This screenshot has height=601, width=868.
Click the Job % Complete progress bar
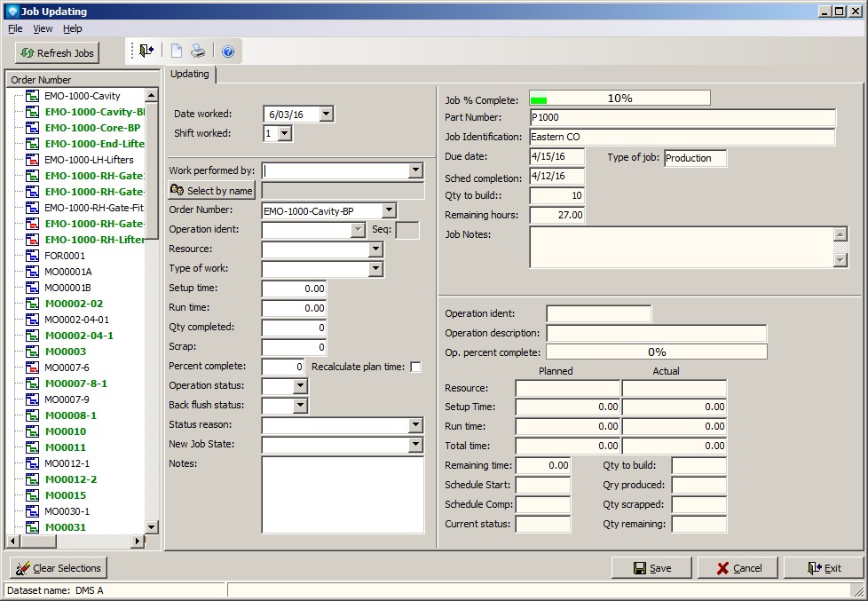pos(619,99)
